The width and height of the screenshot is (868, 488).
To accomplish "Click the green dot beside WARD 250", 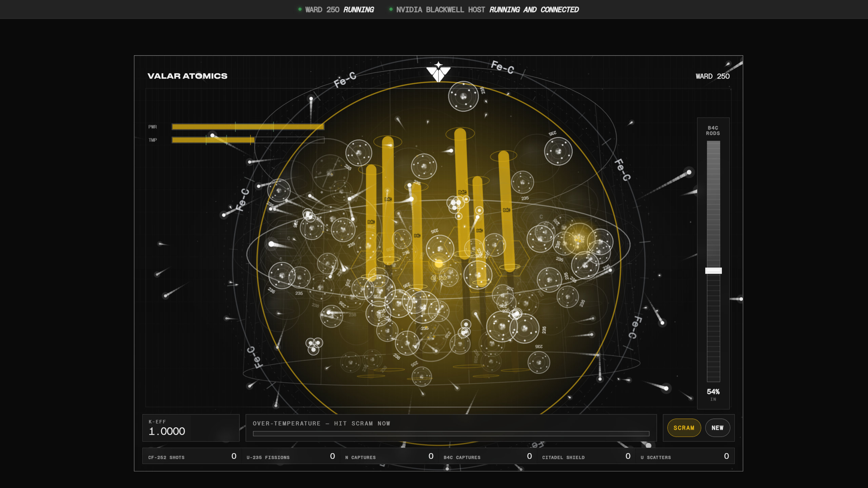I will pyautogui.click(x=300, y=9).
